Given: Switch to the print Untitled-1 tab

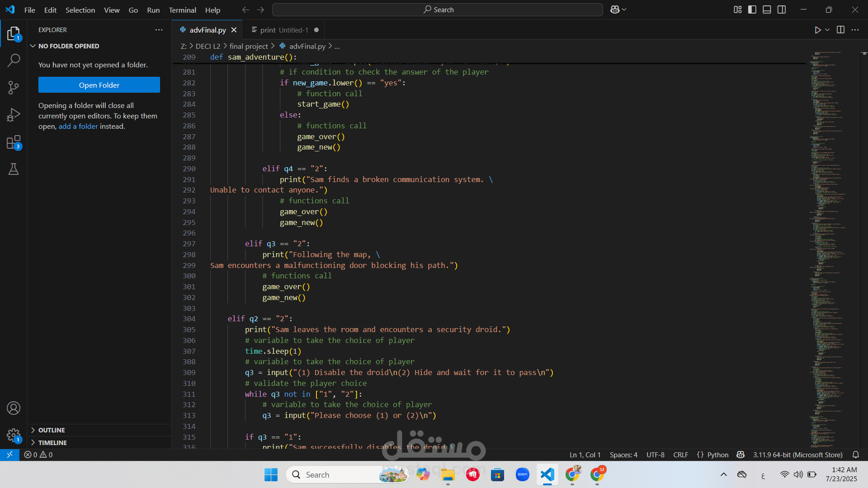Looking at the screenshot, I should coord(283,30).
